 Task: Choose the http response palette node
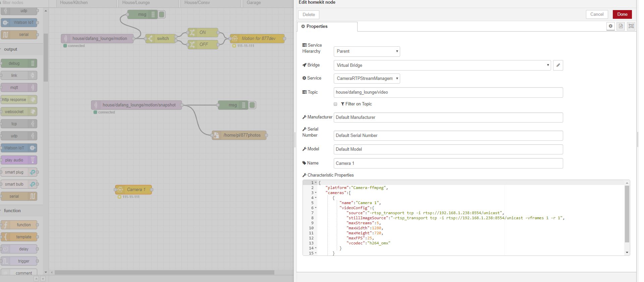click(19, 100)
